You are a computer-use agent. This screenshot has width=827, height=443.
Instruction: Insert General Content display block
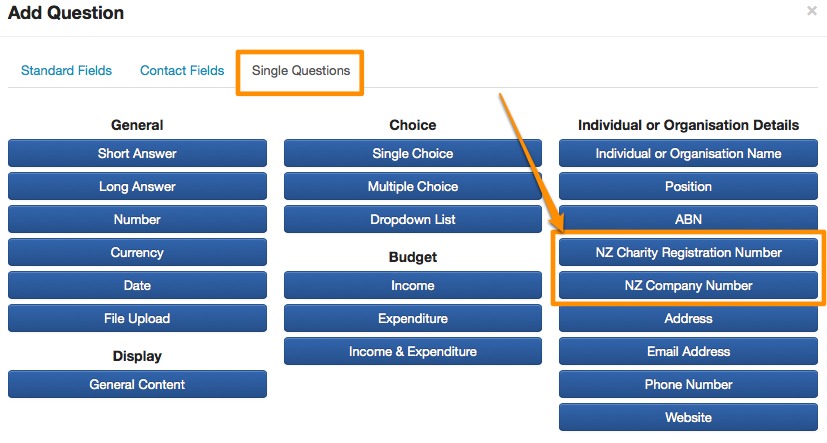pos(137,385)
